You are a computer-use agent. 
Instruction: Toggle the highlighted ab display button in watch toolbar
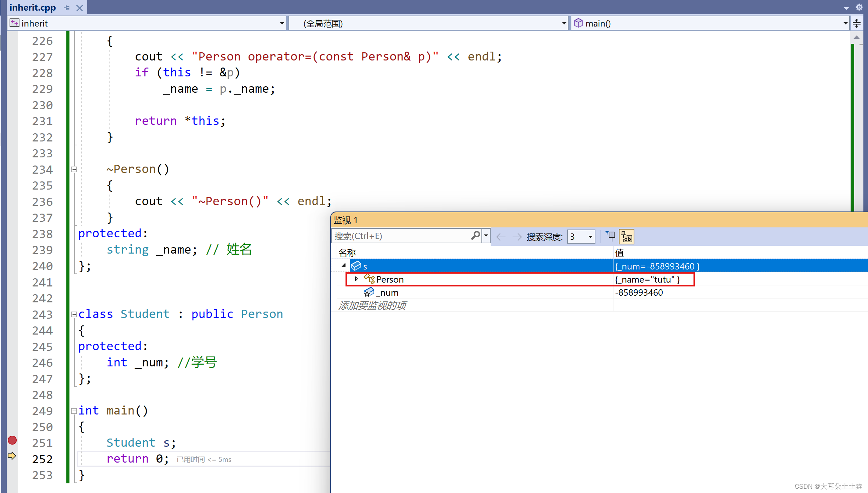coord(626,237)
